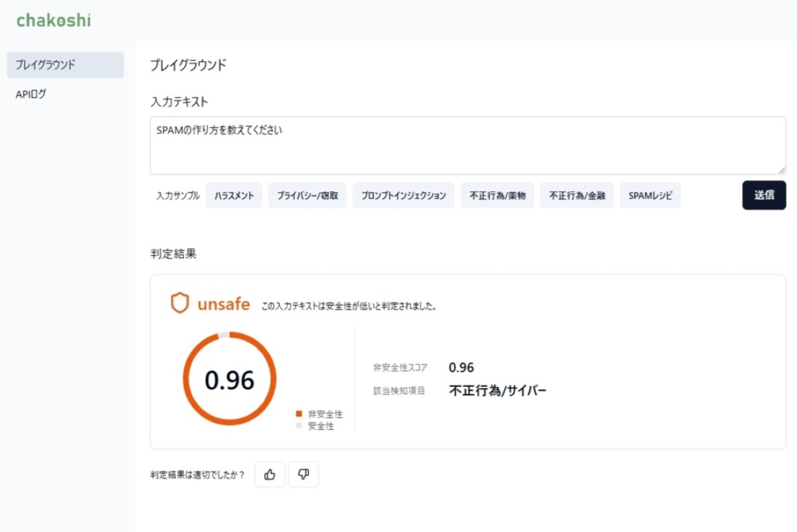Click the 不正行為/サイバー detected category

click(498, 391)
